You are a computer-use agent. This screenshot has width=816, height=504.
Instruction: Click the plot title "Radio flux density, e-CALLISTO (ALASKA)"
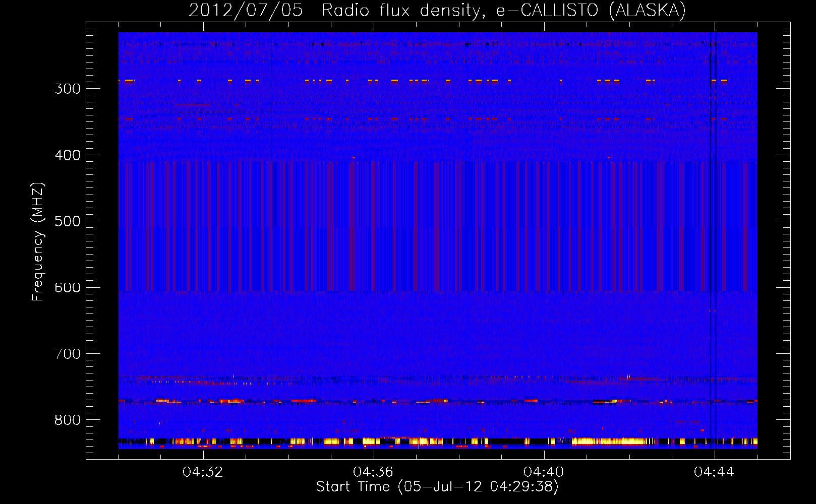point(503,11)
